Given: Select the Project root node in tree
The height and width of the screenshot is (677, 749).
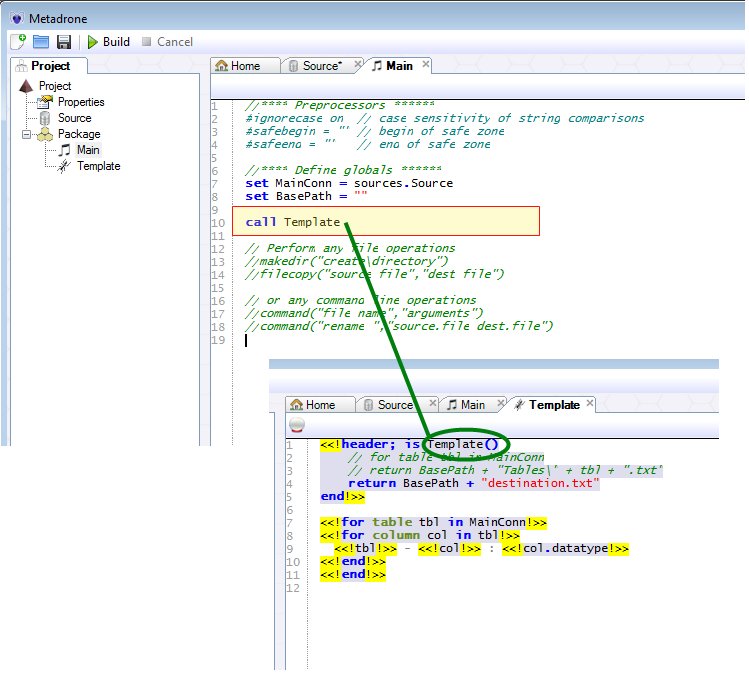Looking at the screenshot, I should (x=55, y=86).
